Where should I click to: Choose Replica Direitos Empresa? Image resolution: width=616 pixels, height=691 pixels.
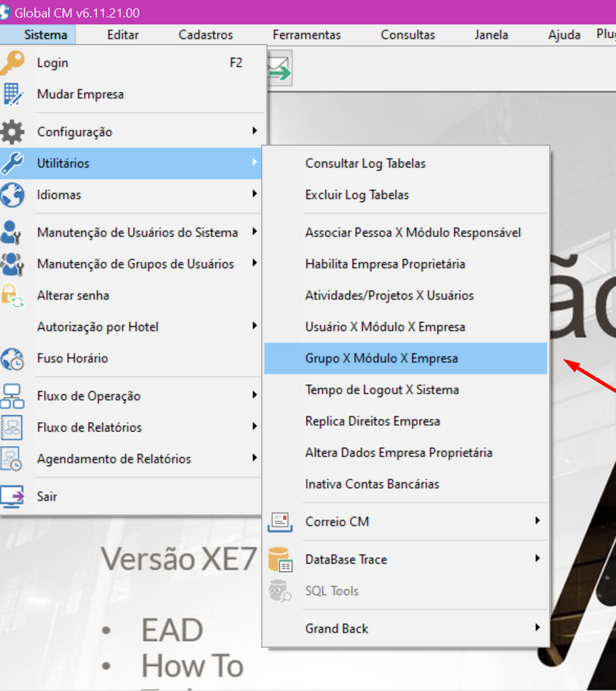(x=406, y=421)
